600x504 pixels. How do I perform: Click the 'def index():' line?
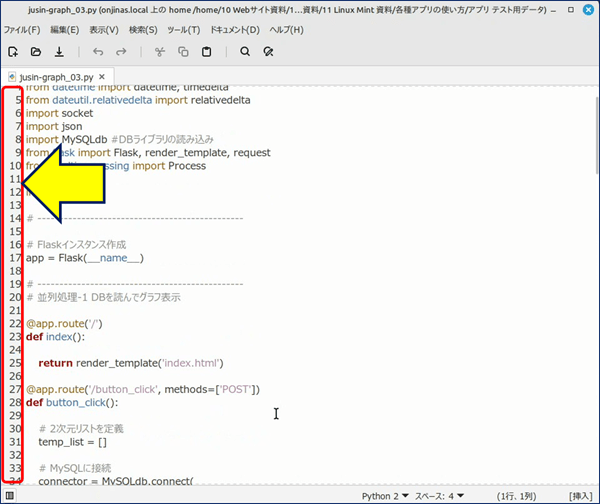pyautogui.click(x=55, y=337)
